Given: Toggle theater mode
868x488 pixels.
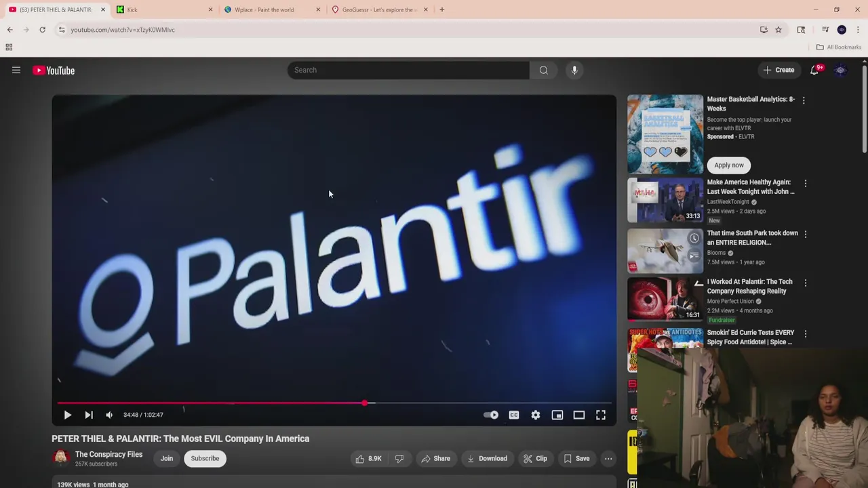Looking at the screenshot, I should [x=579, y=415].
